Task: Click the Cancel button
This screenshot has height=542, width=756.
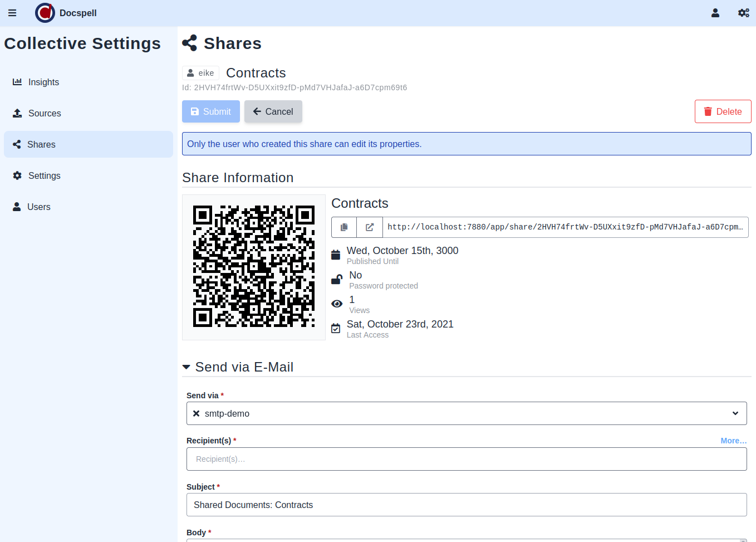Action: point(273,111)
